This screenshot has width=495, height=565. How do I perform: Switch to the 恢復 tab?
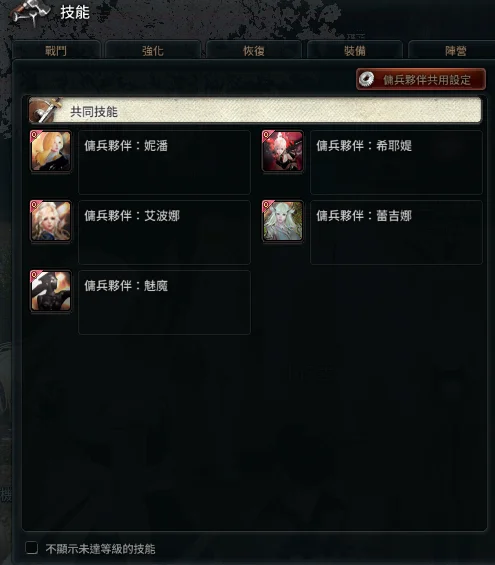(x=254, y=50)
